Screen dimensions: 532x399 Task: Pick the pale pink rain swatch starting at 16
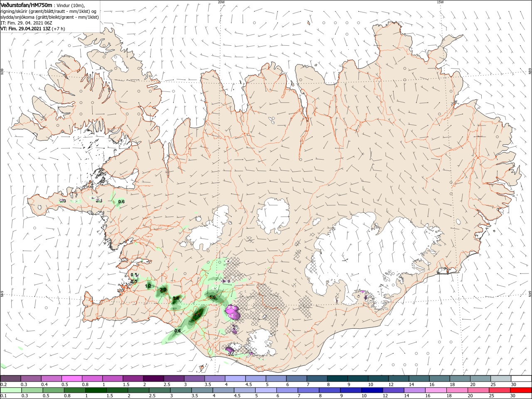click(x=435, y=390)
